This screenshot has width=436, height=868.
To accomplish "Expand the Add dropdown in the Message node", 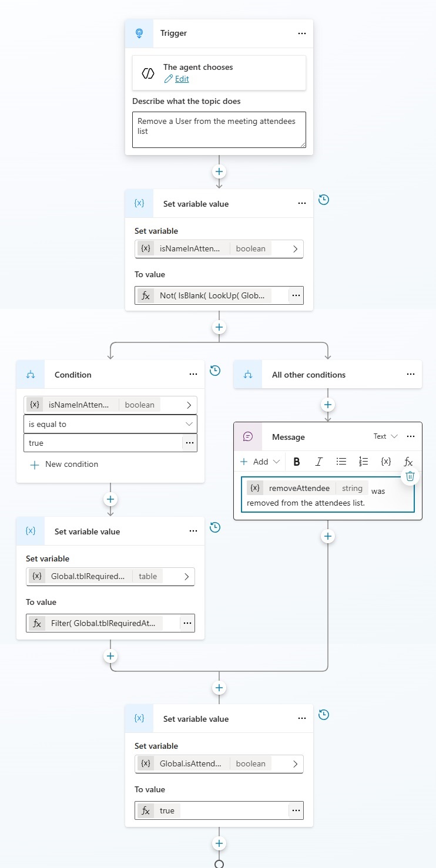I will (260, 462).
